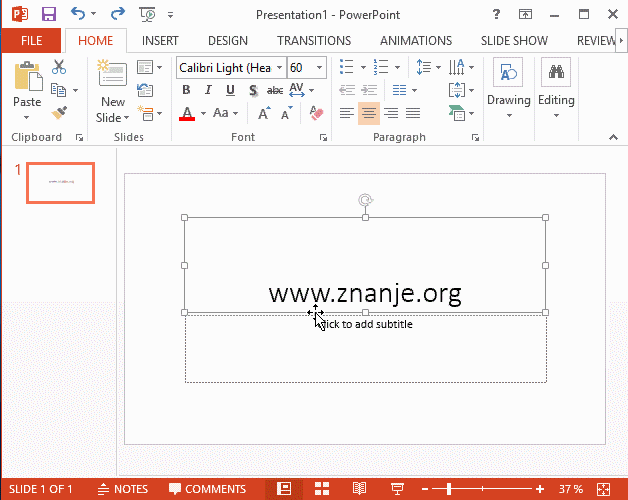The height and width of the screenshot is (500, 628).
Task: Toggle Bold formatting
Action: [x=186, y=90]
